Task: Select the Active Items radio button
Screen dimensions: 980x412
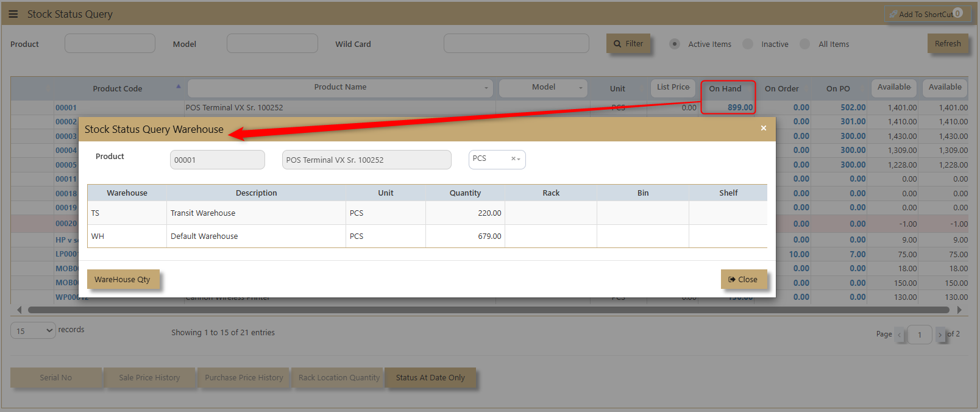Action: (675, 44)
